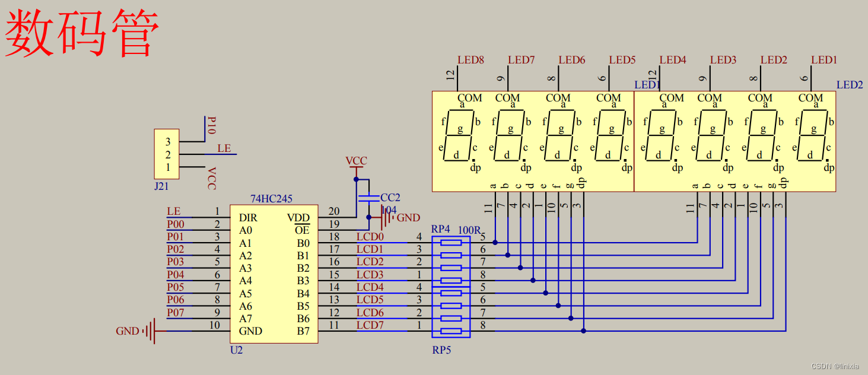Click the vertical VCC label near J21
The height and width of the screenshot is (375, 868).
211,179
